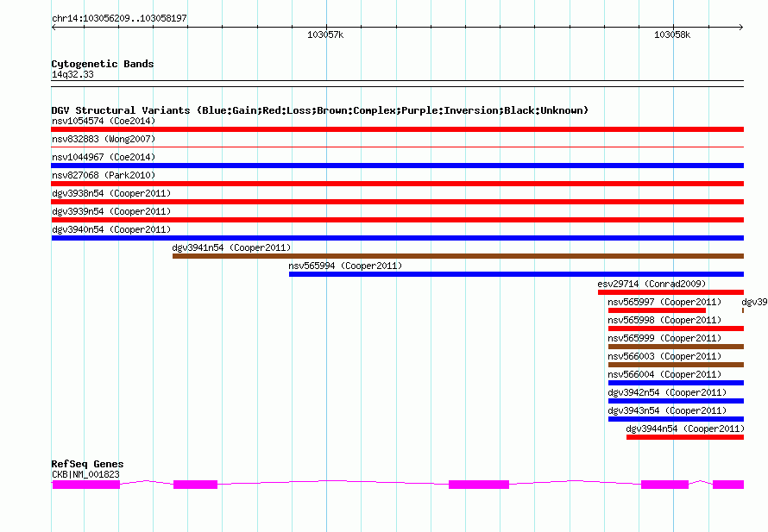Click the nsv565994 blue gain bar
Screen dimensions: 768x532
pos(516,274)
